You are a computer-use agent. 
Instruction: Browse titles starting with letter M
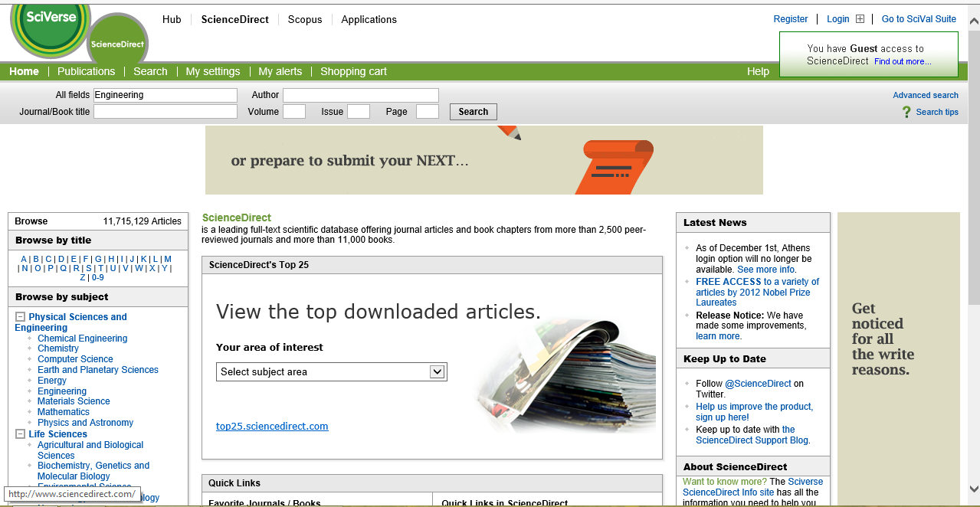click(168, 259)
